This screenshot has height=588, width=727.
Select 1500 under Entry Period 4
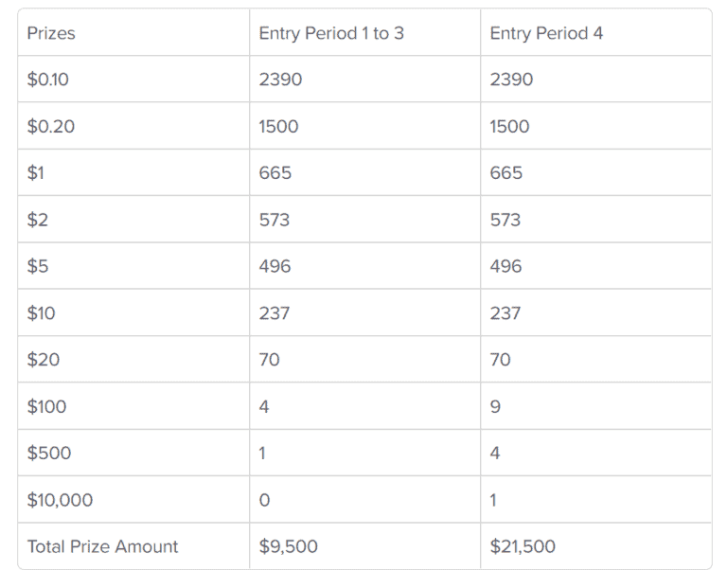[509, 126]
